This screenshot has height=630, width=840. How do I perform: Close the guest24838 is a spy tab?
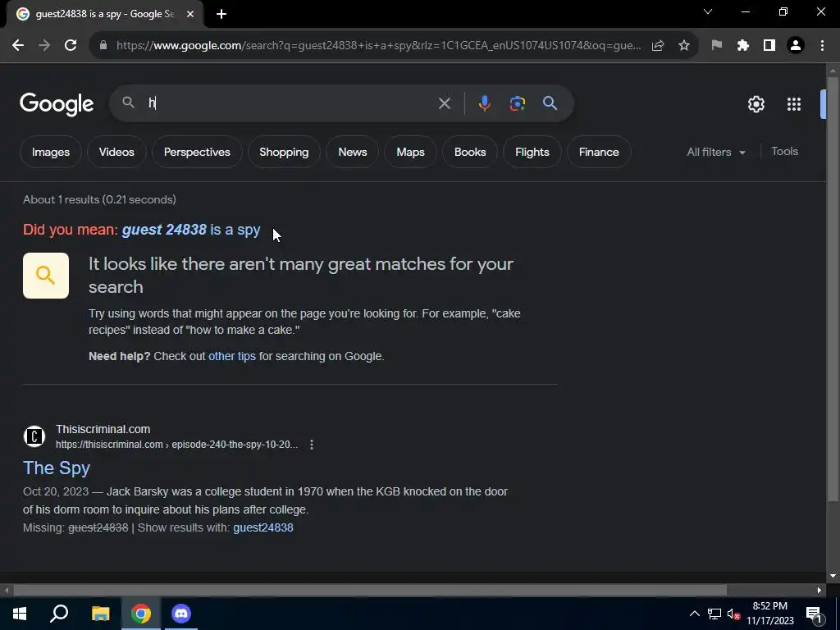(190, 15)
